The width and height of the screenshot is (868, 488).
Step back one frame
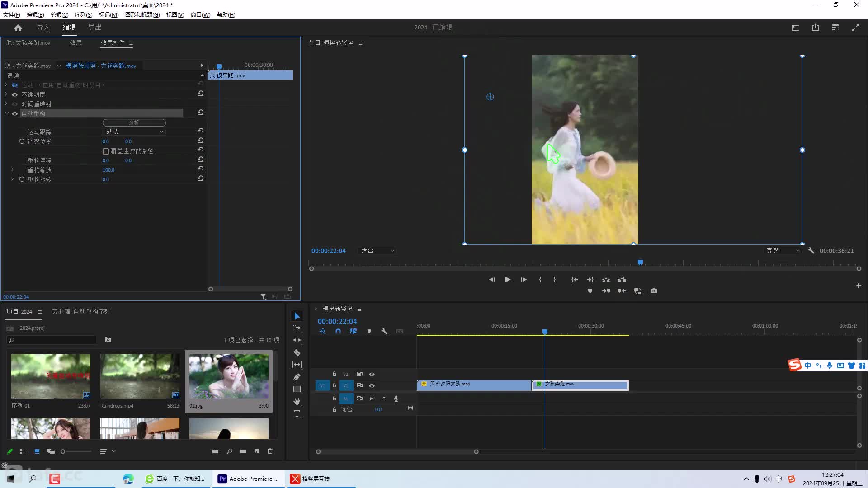tap(491, 279)
